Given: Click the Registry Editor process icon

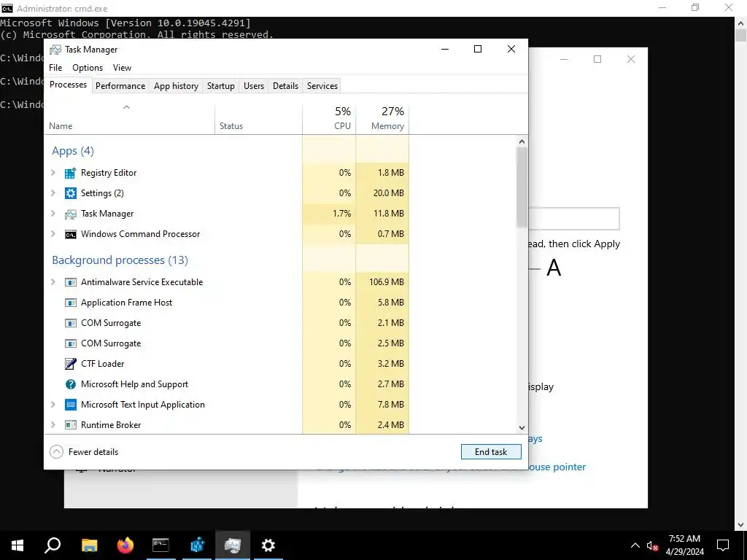Looking at the screenshot, I should (x=71, y=173).
